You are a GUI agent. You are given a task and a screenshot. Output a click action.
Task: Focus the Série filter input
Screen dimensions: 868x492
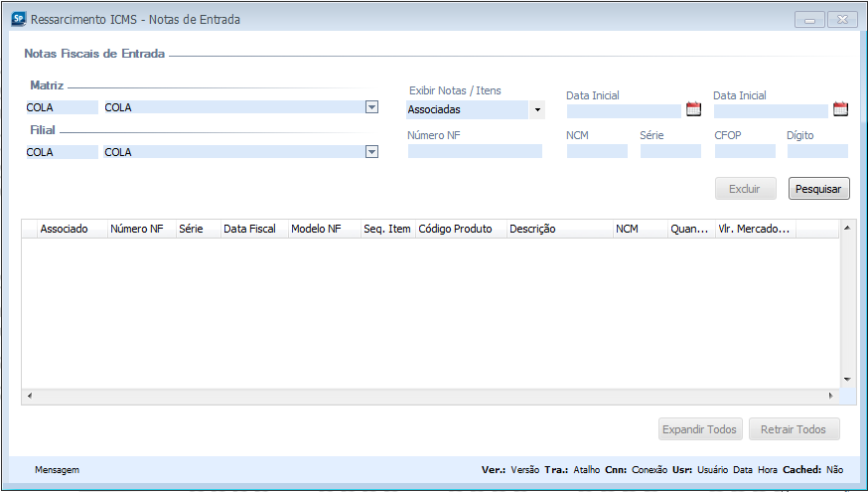click(670, 151)
